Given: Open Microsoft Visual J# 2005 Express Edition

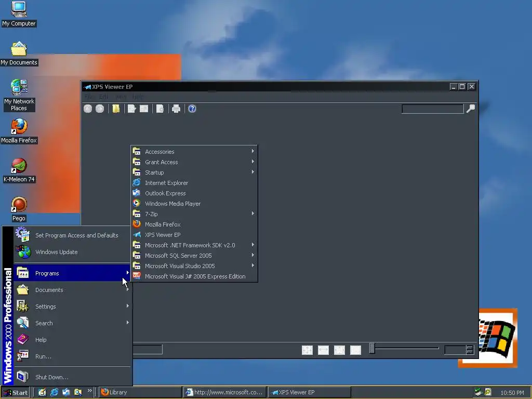Looking at the screenshot, I should pyautogui.click(x=194, y=276).
